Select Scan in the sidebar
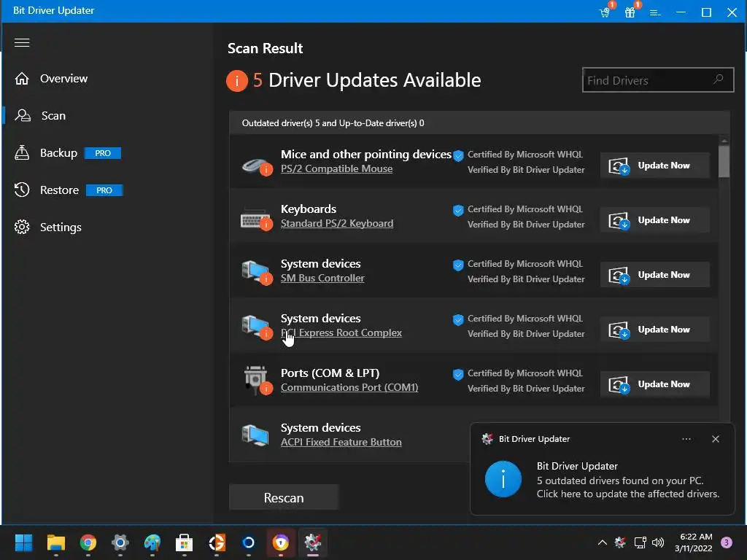This screenshot has height=560, width=747. click(x=53, y=116)
